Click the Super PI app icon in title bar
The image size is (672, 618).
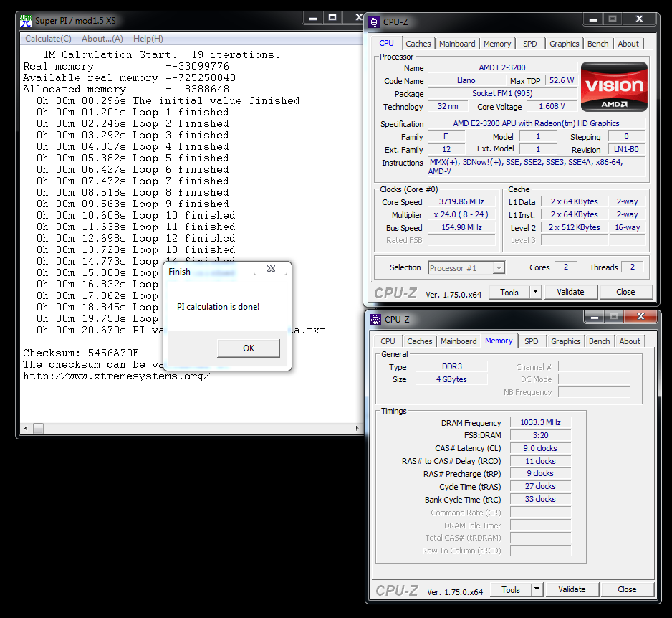point(26,21)
